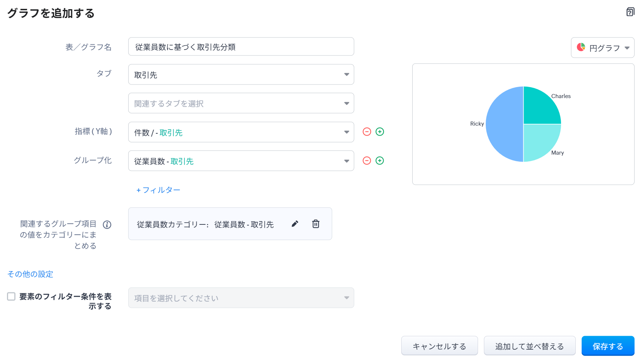Add another グループ化 row with plus icon
643x364 pixels.
(380, 161)
